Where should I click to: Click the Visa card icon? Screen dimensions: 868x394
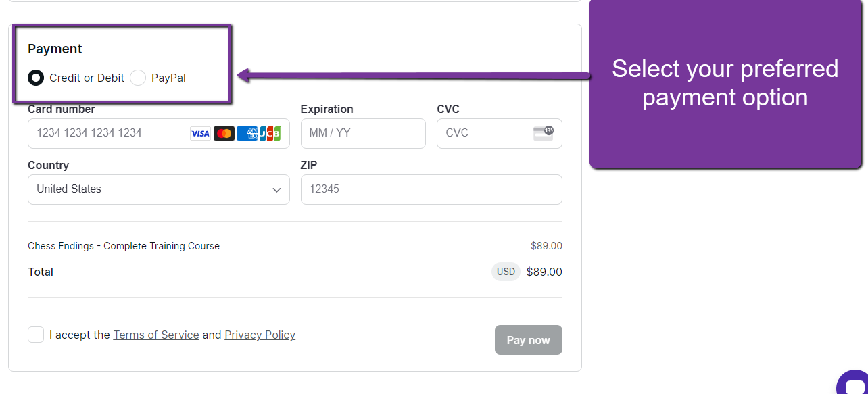(x=200, y=134)
